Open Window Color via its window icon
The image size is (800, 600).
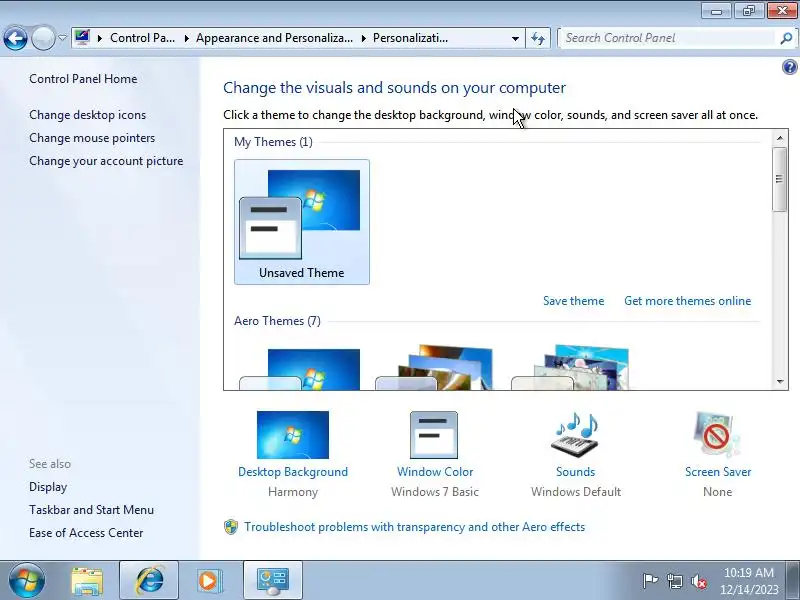[434, 435]
